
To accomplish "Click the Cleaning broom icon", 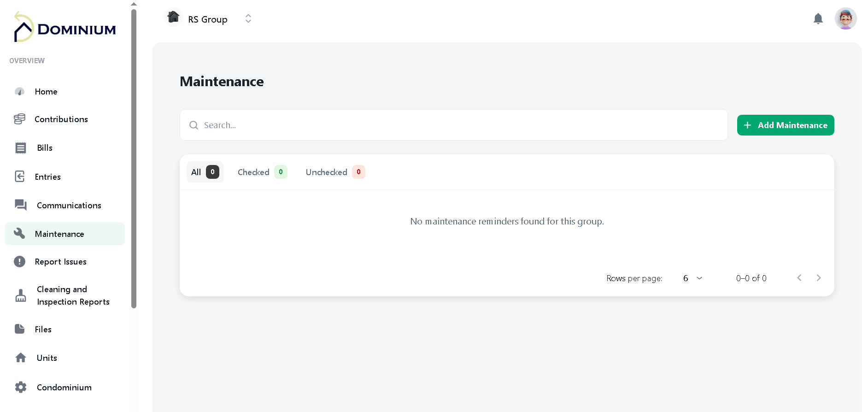I will click(x=21, y=295).
